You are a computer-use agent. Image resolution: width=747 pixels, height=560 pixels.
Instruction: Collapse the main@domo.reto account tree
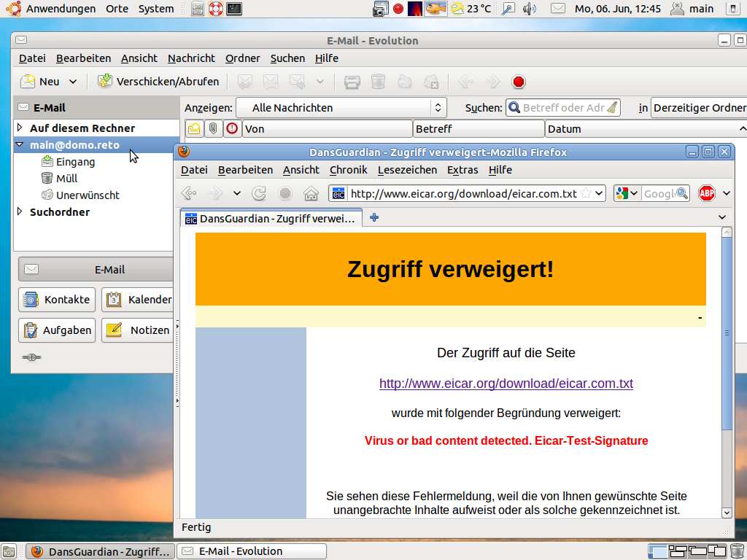pyautogui.click(x=20, y=145)
